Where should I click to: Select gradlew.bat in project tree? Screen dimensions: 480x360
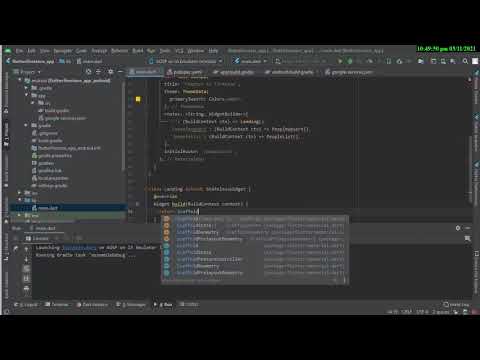coord(47,171)
